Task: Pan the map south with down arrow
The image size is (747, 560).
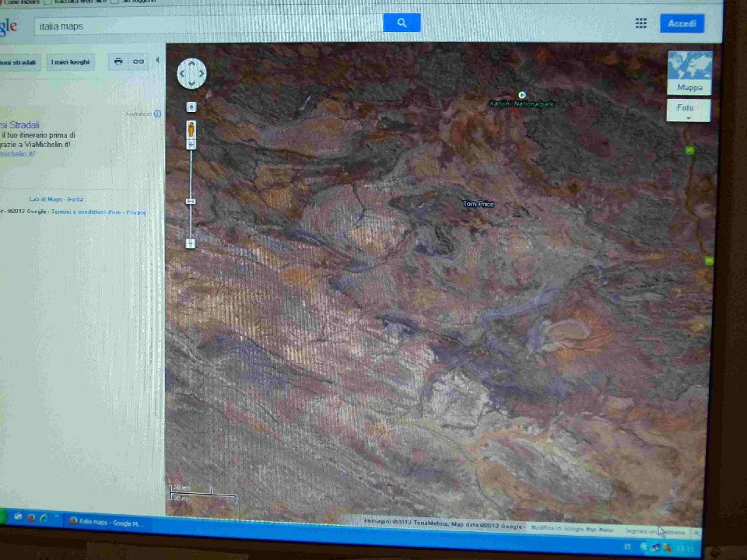Action: (x=191, y=83)
